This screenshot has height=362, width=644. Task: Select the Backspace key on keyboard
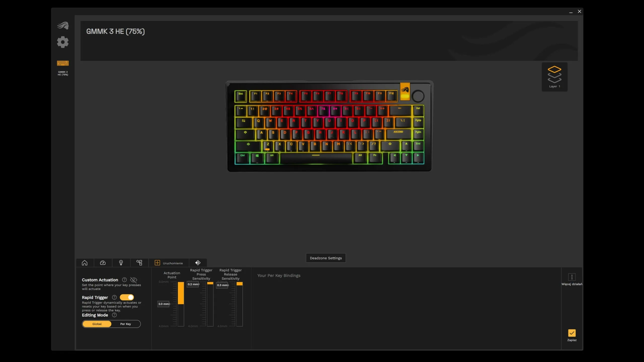pos(400,111)
